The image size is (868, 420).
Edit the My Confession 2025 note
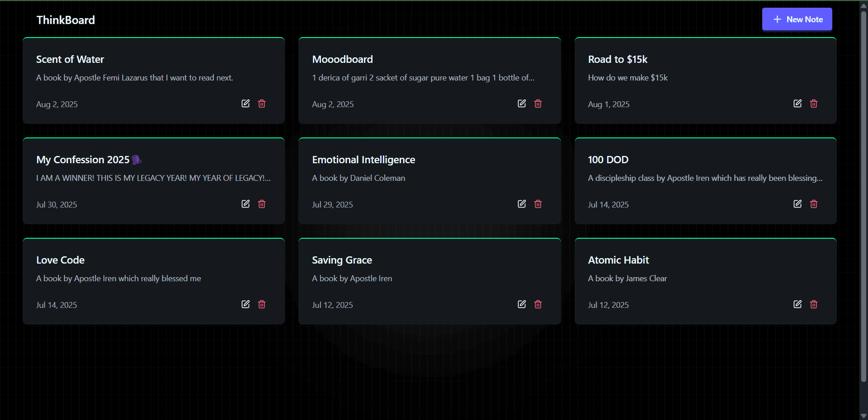click(245, 204)
